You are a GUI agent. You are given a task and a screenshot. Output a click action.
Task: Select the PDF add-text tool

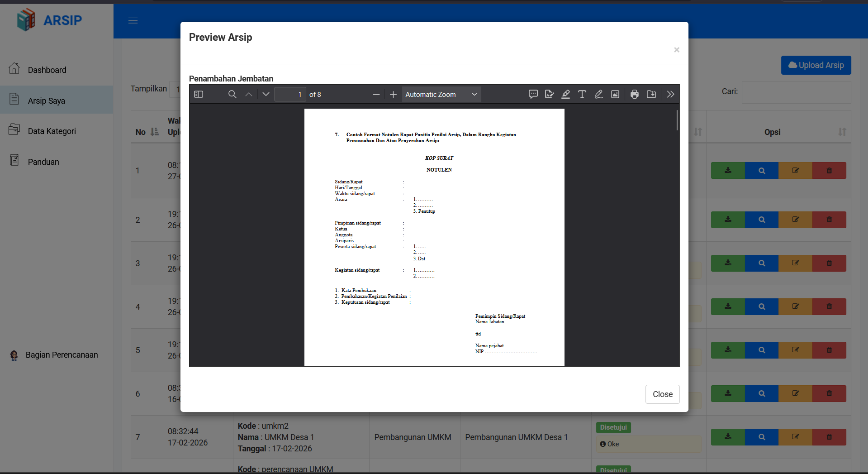tap(582, 94)
